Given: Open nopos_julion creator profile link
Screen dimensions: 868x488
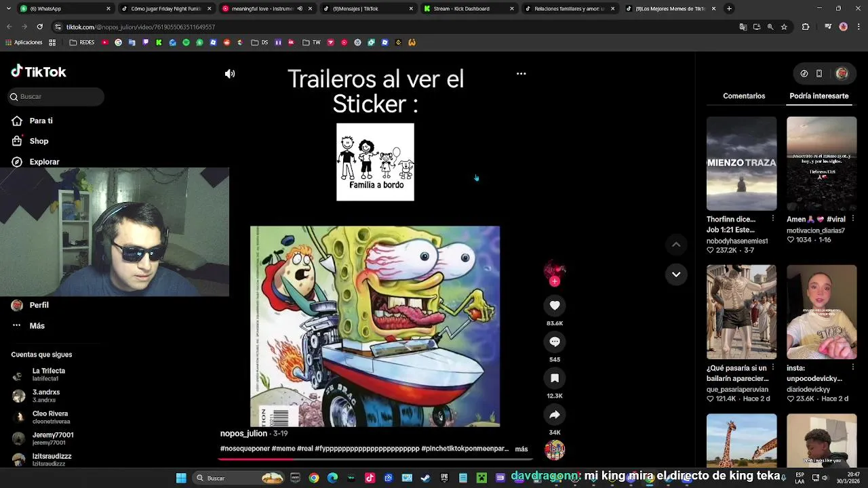Looking at the screenshot, I should point(243,434).
